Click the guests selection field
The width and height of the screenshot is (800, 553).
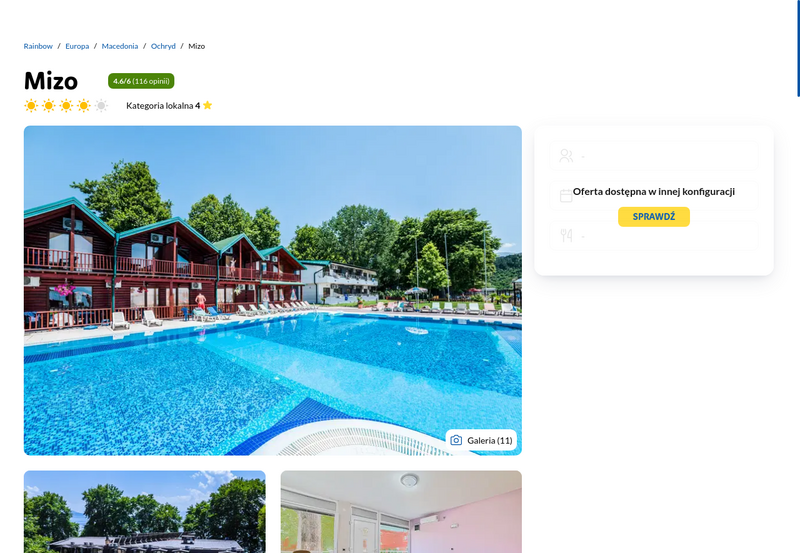click(654, 156)
